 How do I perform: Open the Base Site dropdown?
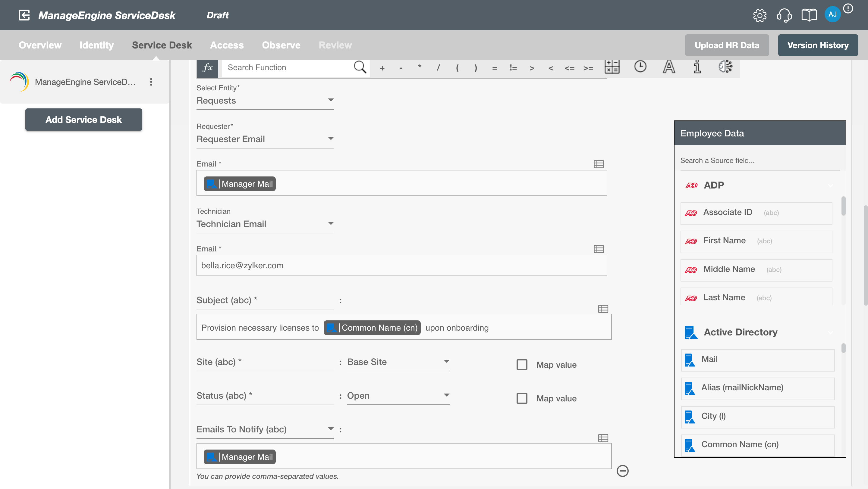click(398, 362)
